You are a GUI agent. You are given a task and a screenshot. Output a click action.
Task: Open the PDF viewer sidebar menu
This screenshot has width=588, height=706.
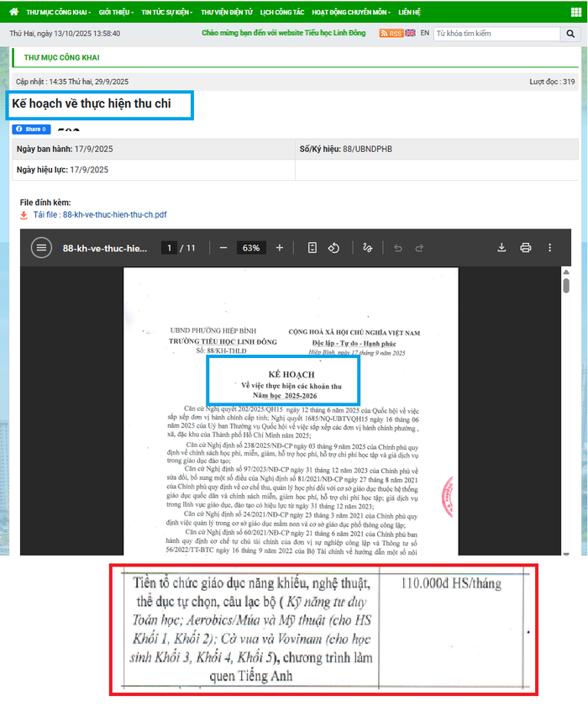click(x=40, y=248)
